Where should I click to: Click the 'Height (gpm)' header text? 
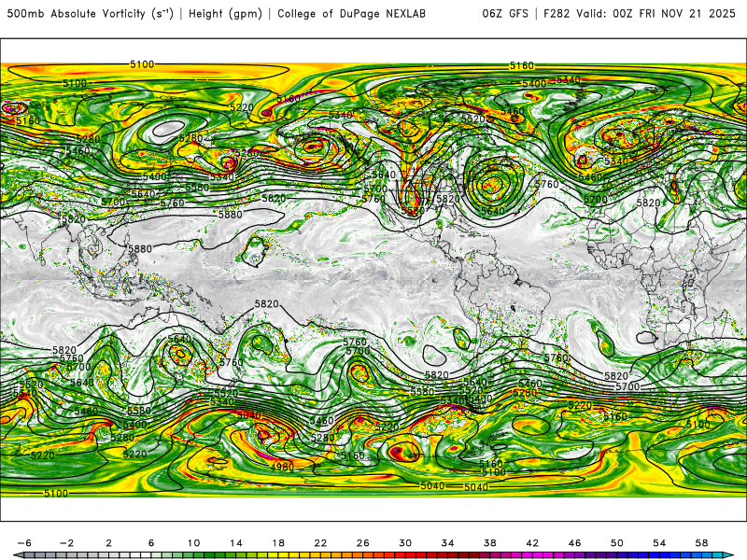tap(225, 14)
